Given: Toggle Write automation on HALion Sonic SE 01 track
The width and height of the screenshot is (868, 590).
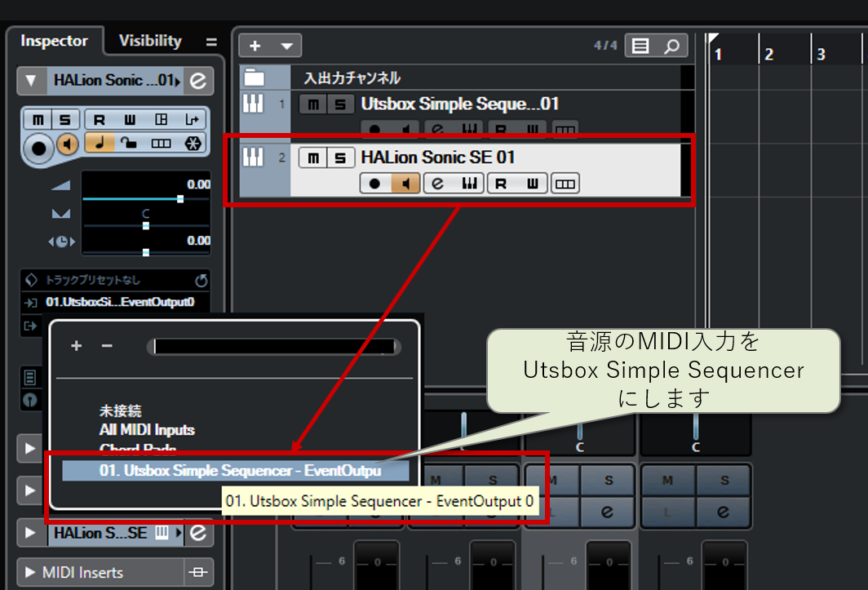Looking at the screenshot, I should click(x=532, y=184).
